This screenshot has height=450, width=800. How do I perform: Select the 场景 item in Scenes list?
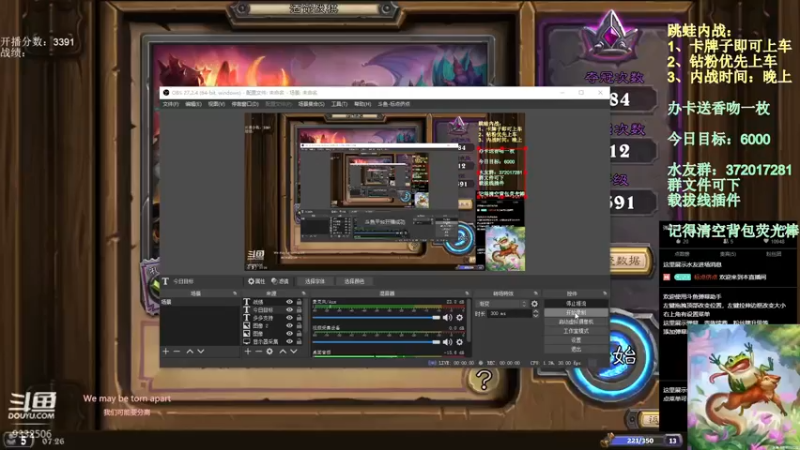pos(199,302)
